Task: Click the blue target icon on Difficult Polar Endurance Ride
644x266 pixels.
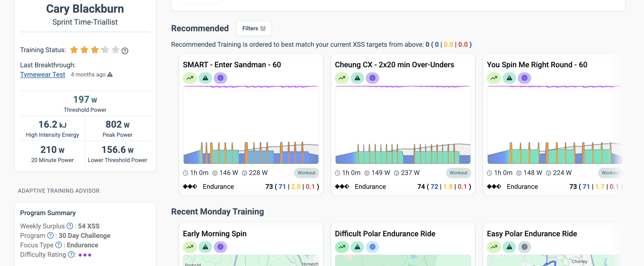Action: pos(372,247)
